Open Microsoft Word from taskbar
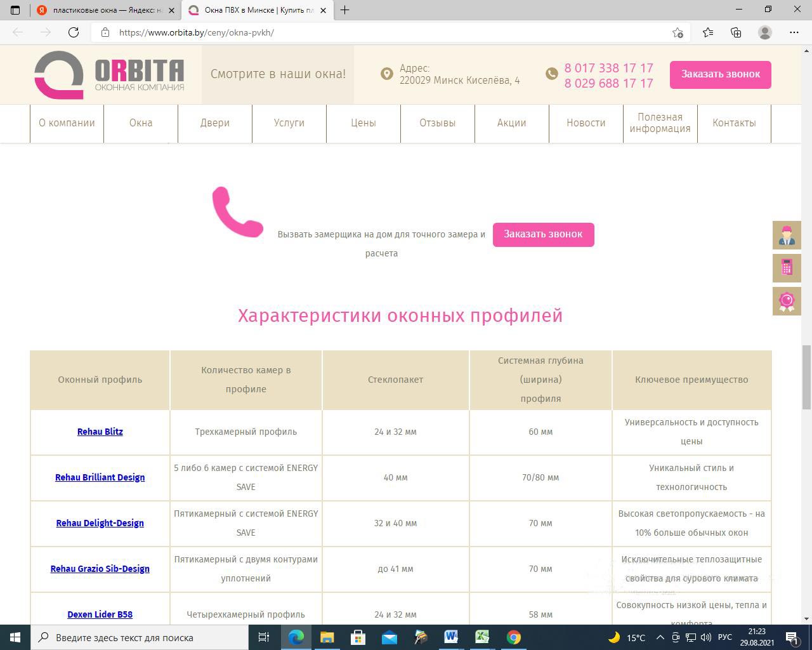This screenshot has width=812, height=650. tap(451, 637)
